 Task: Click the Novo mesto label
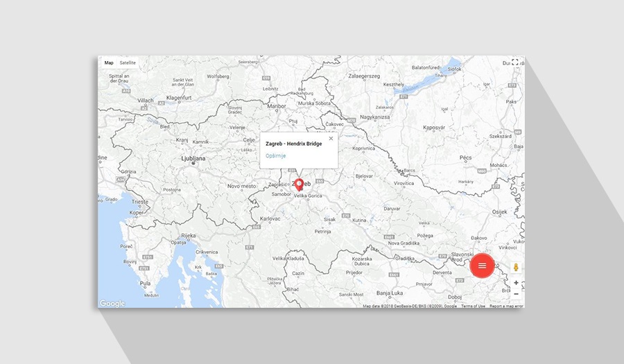point(241,186)
